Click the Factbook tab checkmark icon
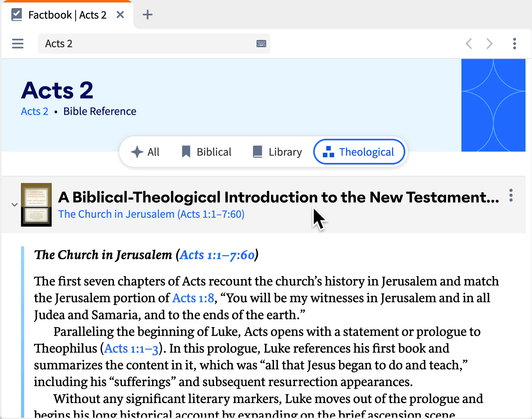The width and height of the screenshot is (532, 419). 16,15
